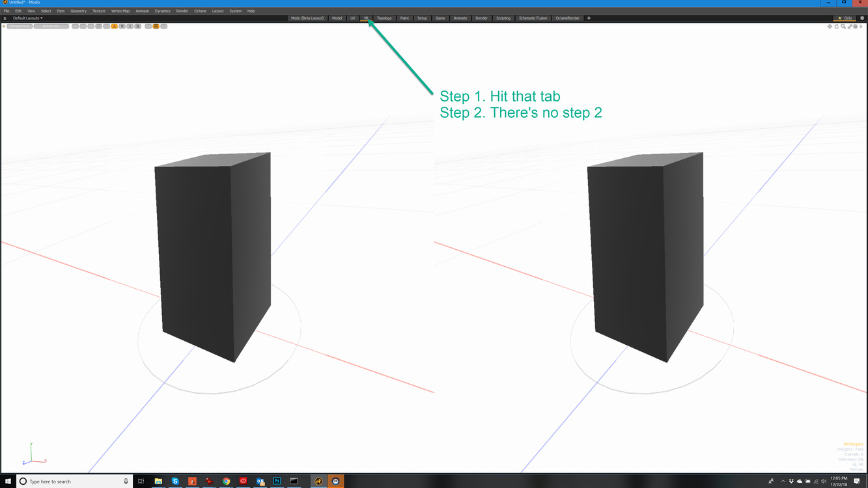868x488 pixels.
Task: Open the Windows Start menu
Action: (x=8, y=481)
